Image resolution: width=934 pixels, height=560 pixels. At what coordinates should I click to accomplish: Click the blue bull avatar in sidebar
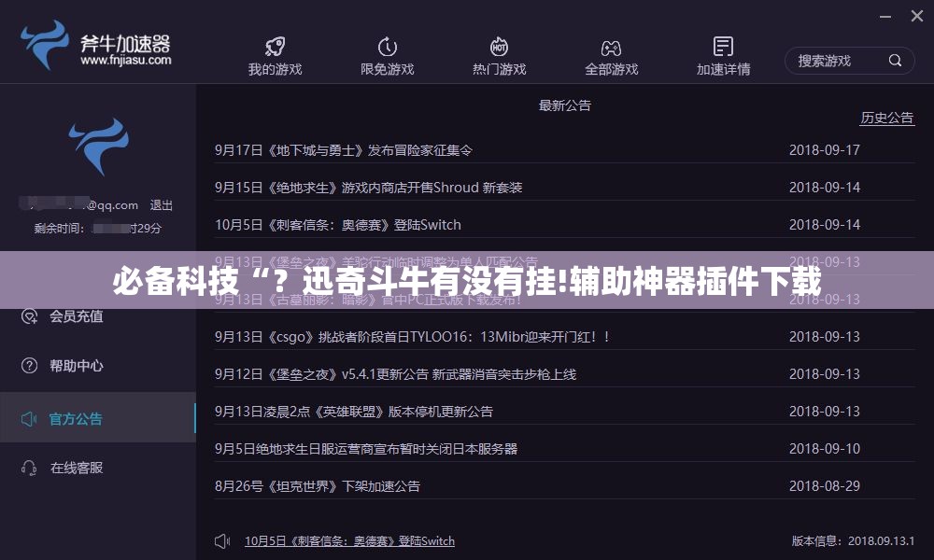click(99, 147)
